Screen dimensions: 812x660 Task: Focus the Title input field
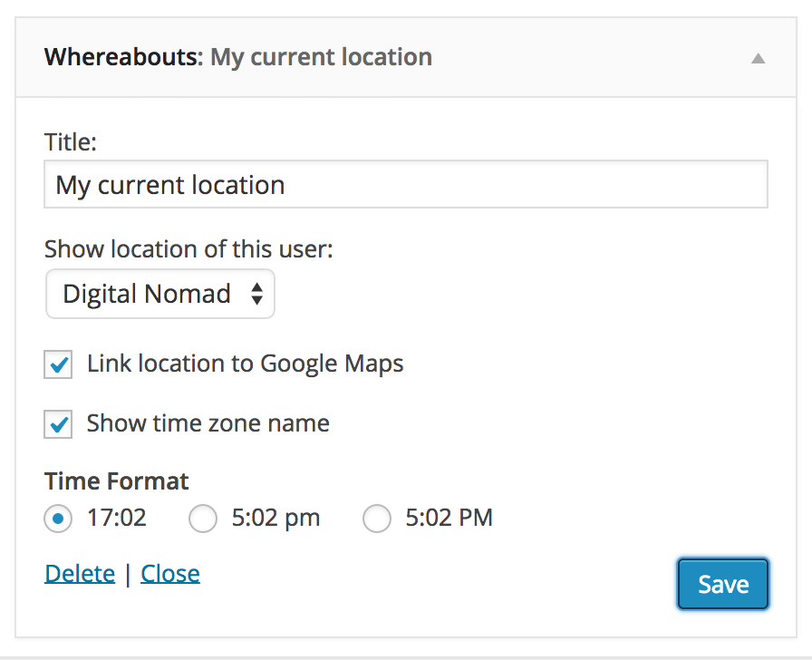pyautogui.click(x=405, y=184)
